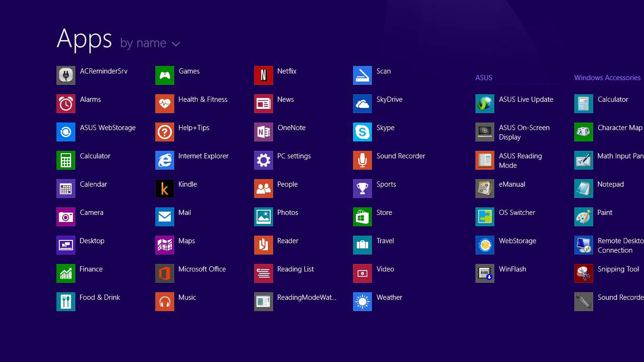Open the People app icon

(264, 189)
